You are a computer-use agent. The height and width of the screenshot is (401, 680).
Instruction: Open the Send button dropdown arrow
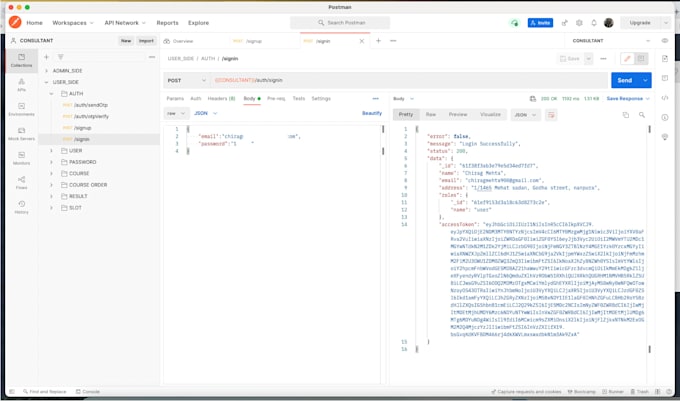point(645,81)
